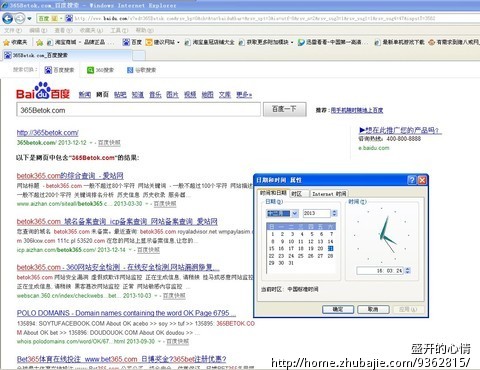480x370 pixels.
Task: Switch to 谷歌搜索 search engine
Action: (141, 70)
